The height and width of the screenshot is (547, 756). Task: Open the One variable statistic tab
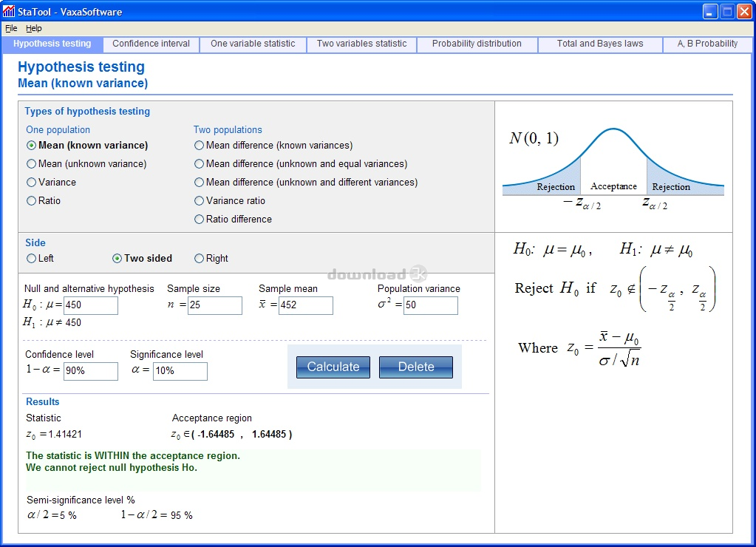pyautogui.click(x=253, y=44)
